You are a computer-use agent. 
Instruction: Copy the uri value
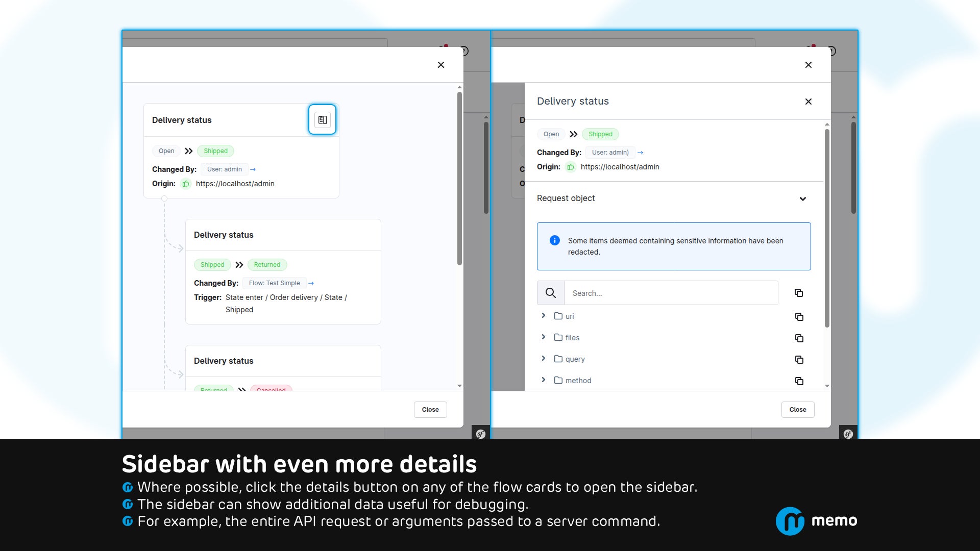[x=799, y=317]
